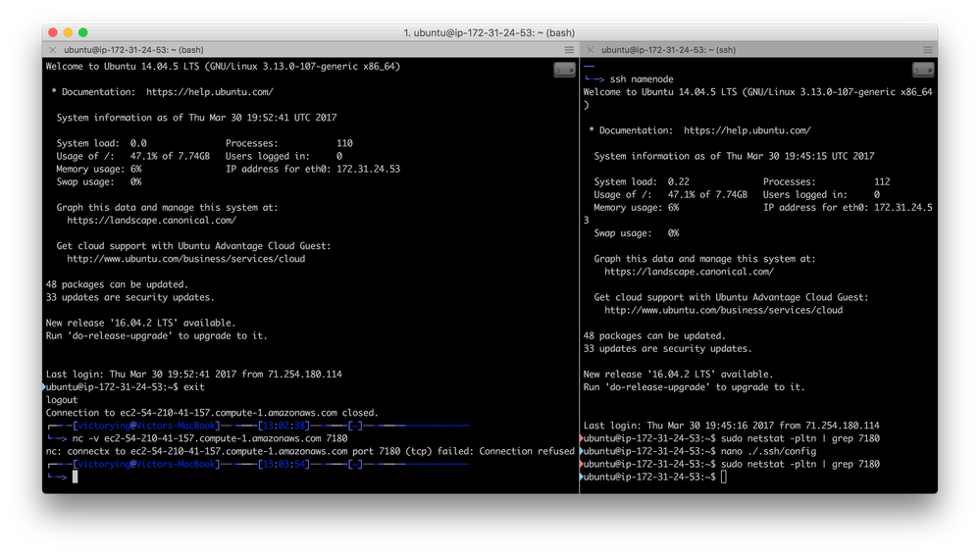Click right pane 'System information as of 19:45:15' line
Image resolution: width=980 pixels, height=554 pixels.
coord(735,156)
